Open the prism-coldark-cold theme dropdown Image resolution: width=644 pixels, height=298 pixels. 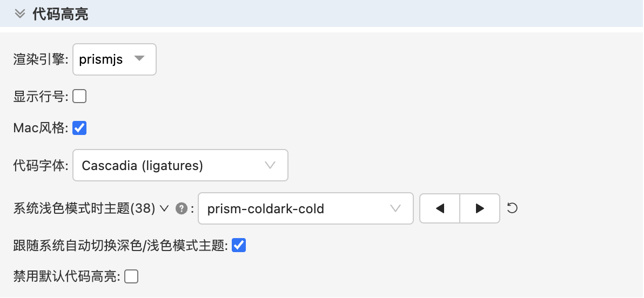pyautogui.click(x=305, y=208)
